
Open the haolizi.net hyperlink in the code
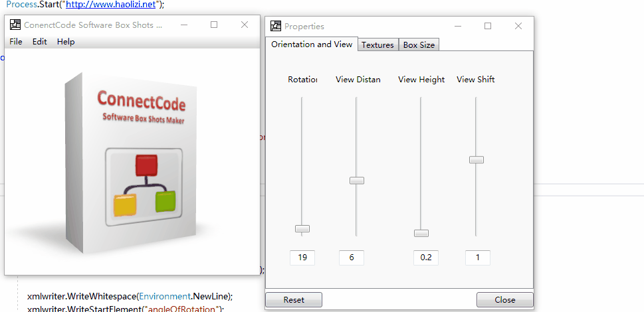112,5
